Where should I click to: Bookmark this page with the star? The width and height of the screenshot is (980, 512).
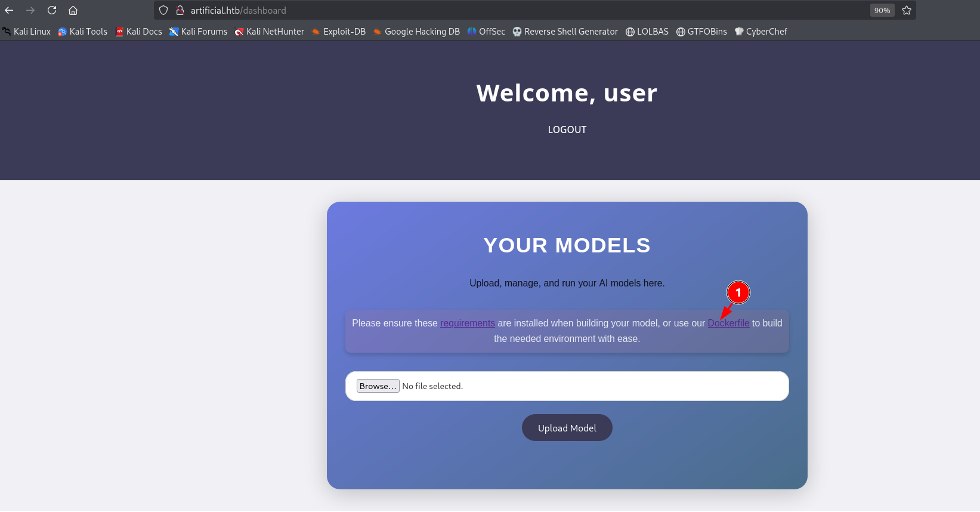coord(907,10)
